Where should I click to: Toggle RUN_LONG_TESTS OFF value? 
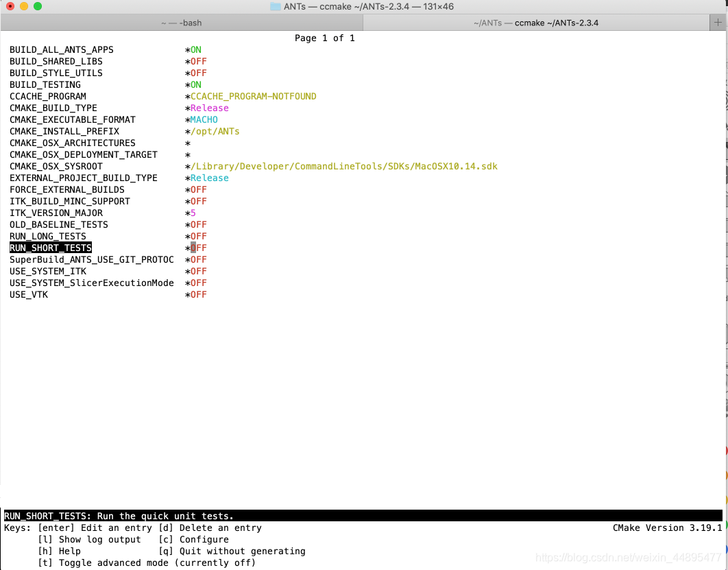[x=199, y=236]
